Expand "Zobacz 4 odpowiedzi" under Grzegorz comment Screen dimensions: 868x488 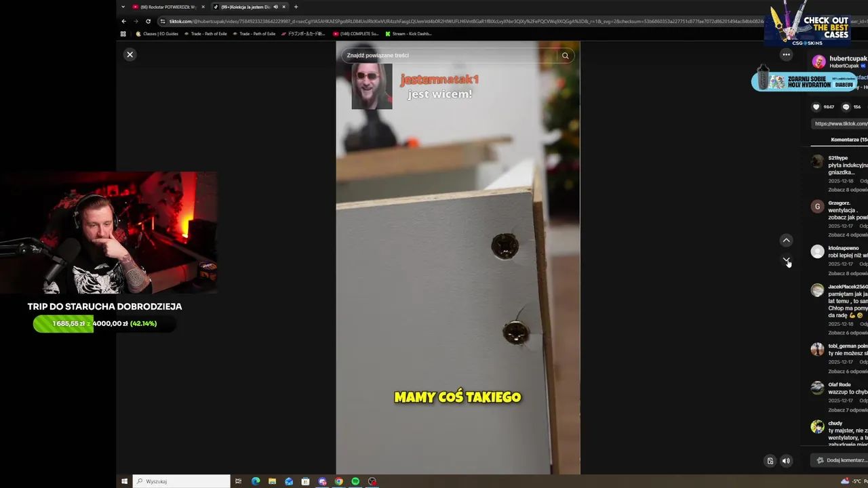[848, 235]
